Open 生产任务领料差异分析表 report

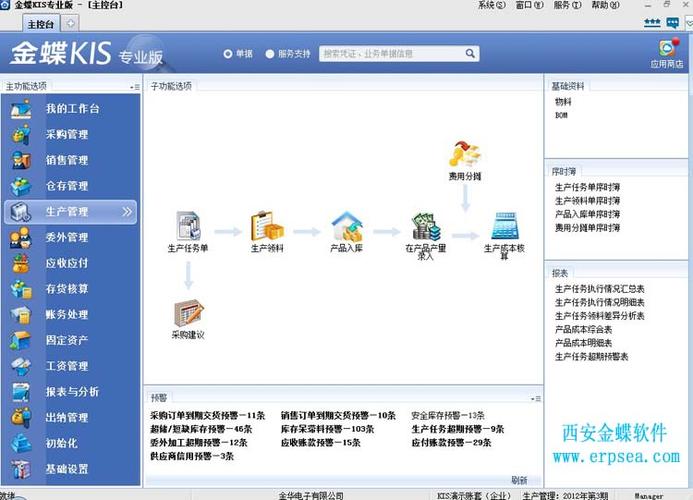pyautogui.click(x=600, y=316)
